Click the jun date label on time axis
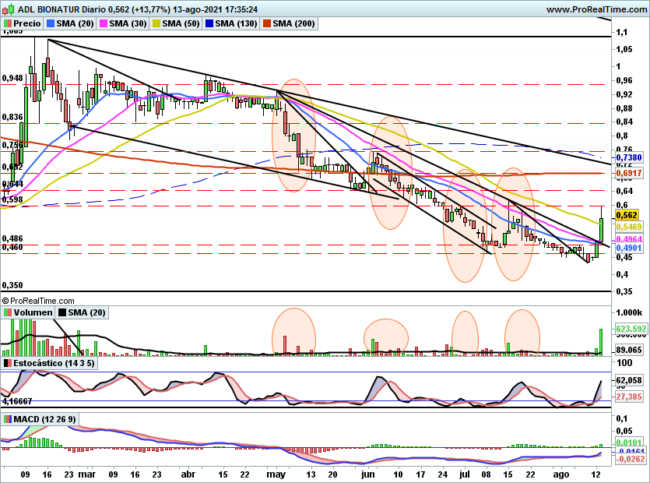650x483 pixels. [x=368, y=474]
